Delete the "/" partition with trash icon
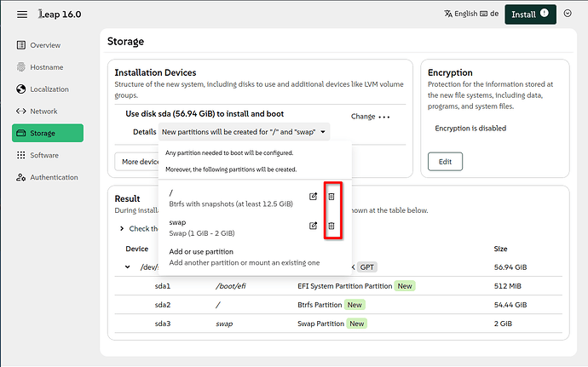 point(331,197)
